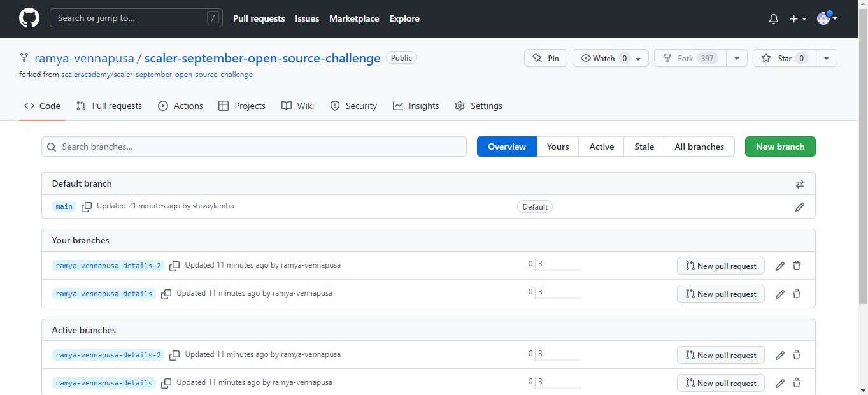The width and height of the screenshot is (868, 395).
Task: Open the ramya-vennapusa profile link
Action: (84, 58)
